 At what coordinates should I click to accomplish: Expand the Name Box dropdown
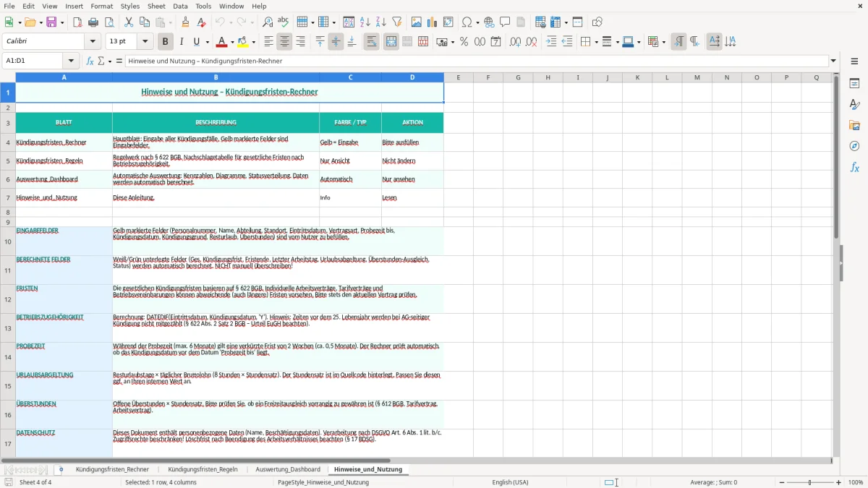[71, 61]
